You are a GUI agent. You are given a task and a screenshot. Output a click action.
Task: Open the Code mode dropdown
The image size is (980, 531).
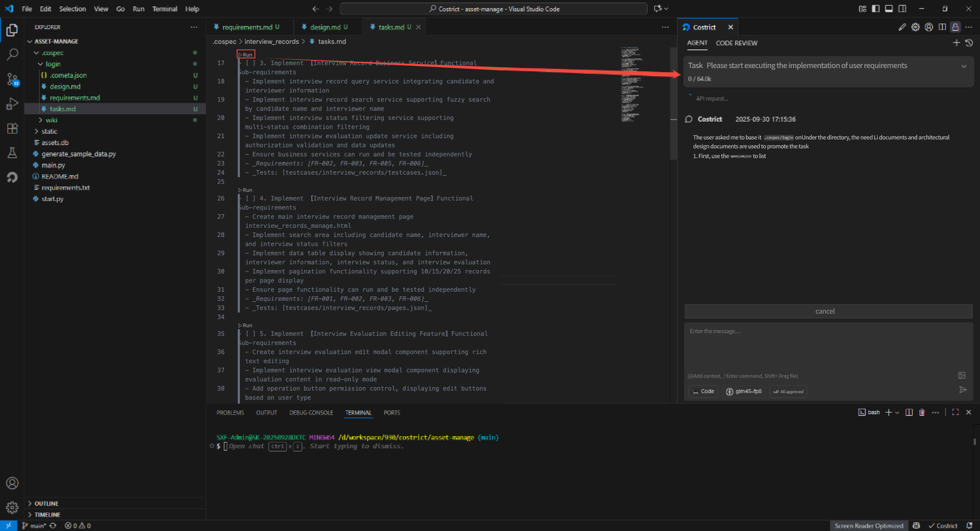703,392
